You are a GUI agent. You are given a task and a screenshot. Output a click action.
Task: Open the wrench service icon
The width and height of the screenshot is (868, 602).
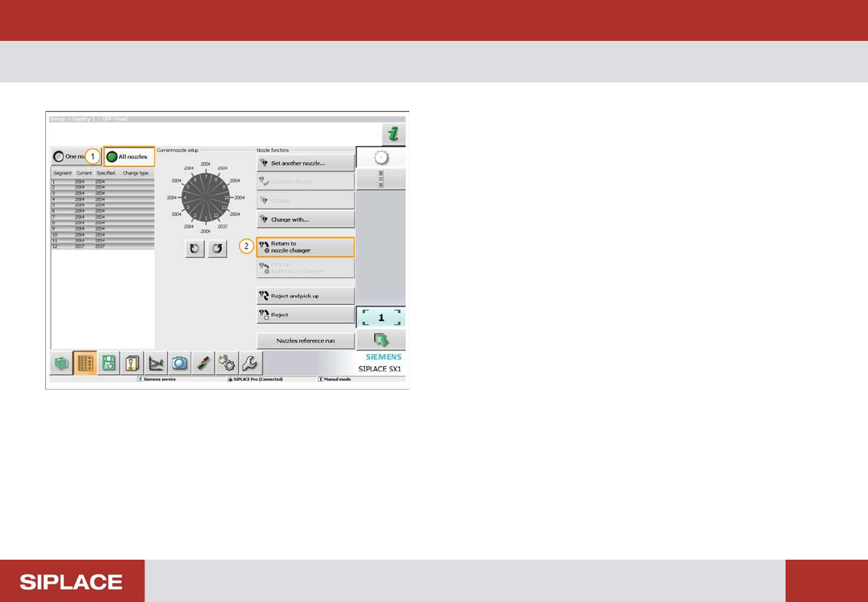coord(252,363)
